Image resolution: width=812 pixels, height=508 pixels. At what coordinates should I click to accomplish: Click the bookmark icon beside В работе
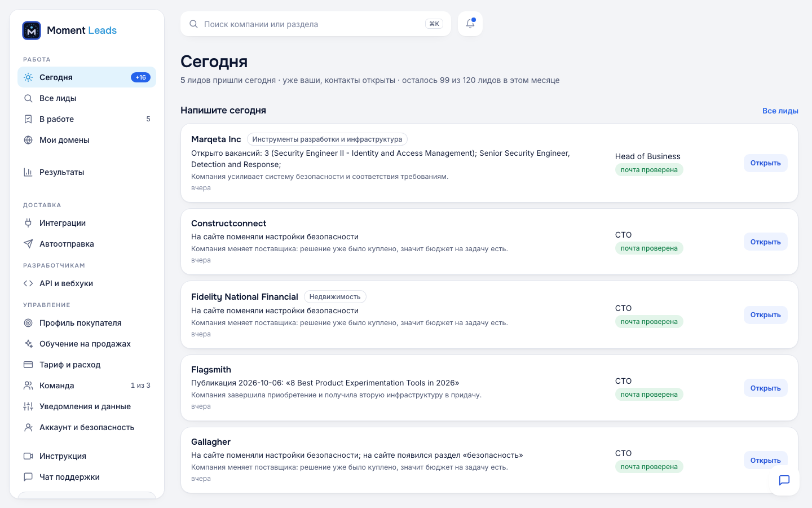click(28, 119)
